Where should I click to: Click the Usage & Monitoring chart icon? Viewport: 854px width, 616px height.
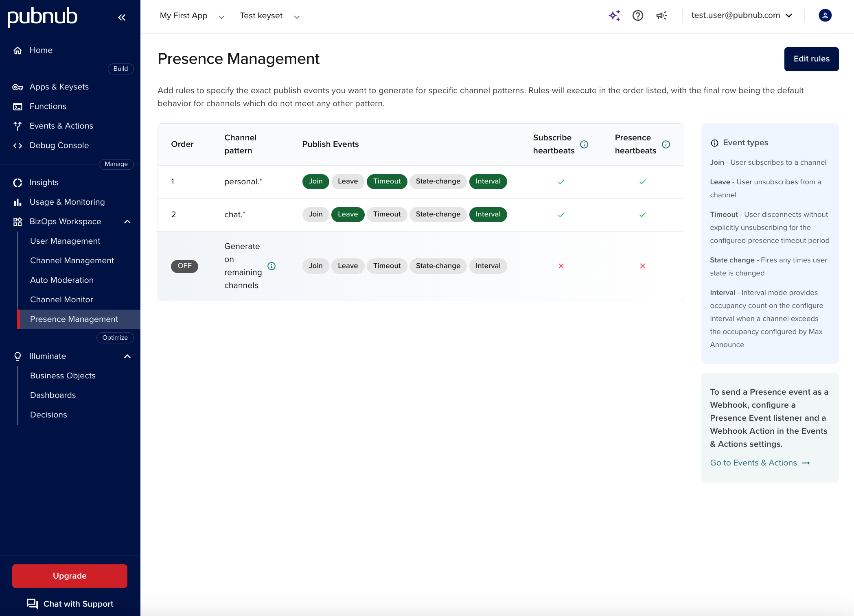pos(18,202)
